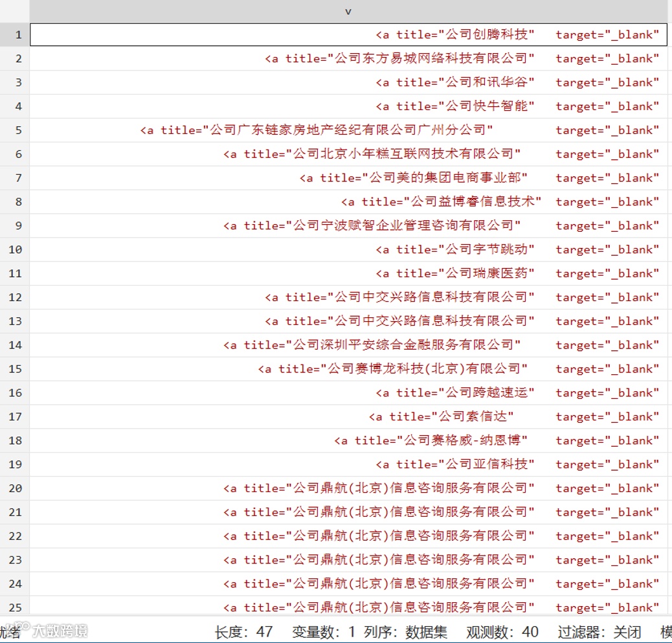Click the status bar 长度: 47 entry
The height and width of the screenshot is (643, 672).
coord(243,631)
